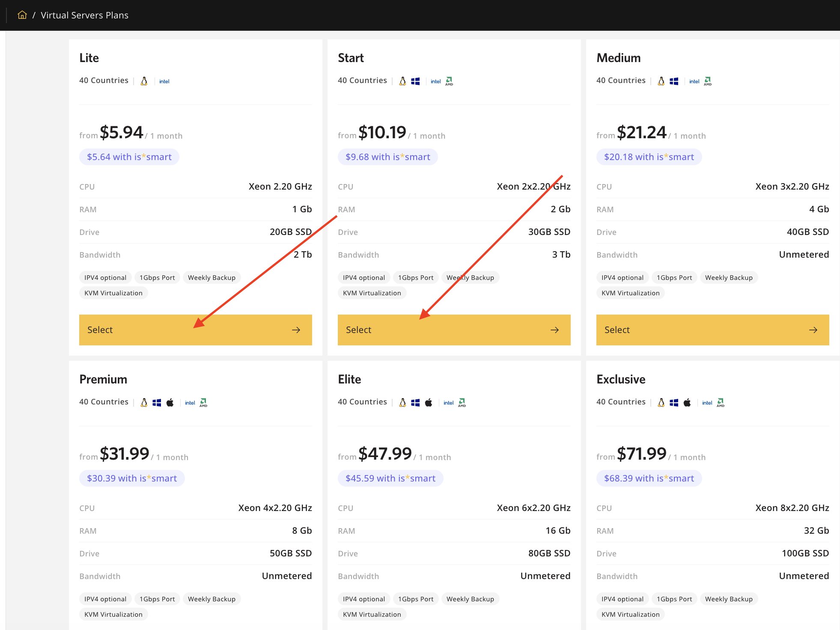The height and width of the screenshot is (630, 840).
Task: Open the Virtual Servers Plans breadcrumb
Action: click(x=84, y=15)
